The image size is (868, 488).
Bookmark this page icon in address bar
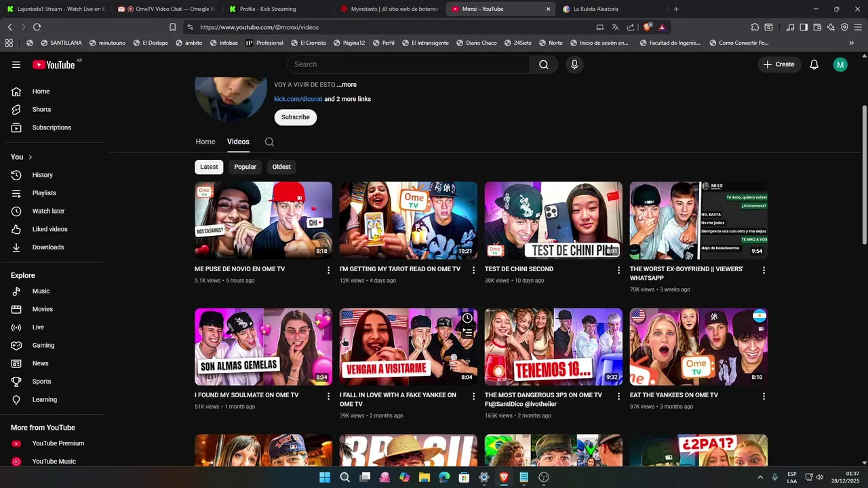pos(172,27)
